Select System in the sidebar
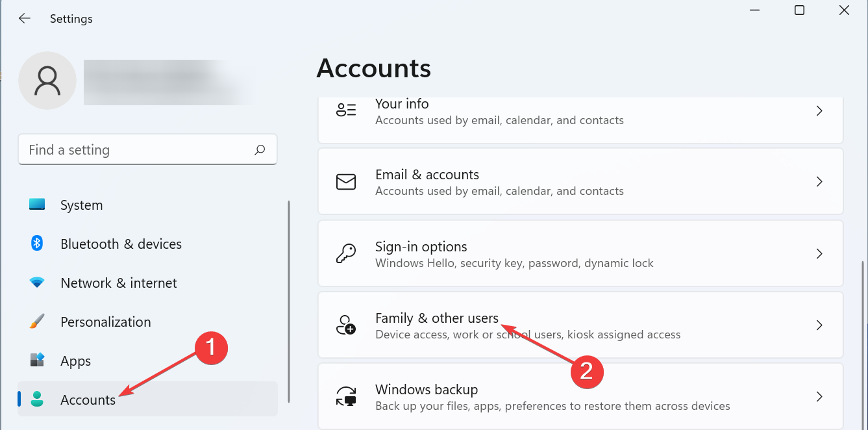Screen dimensions: 868x430 point(81,205)
